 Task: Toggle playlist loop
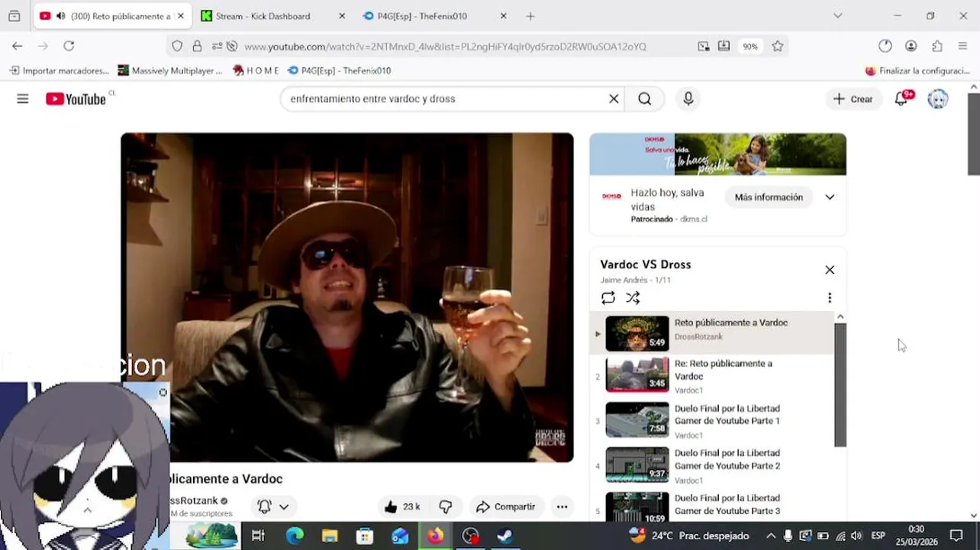[x=608, y=298]
